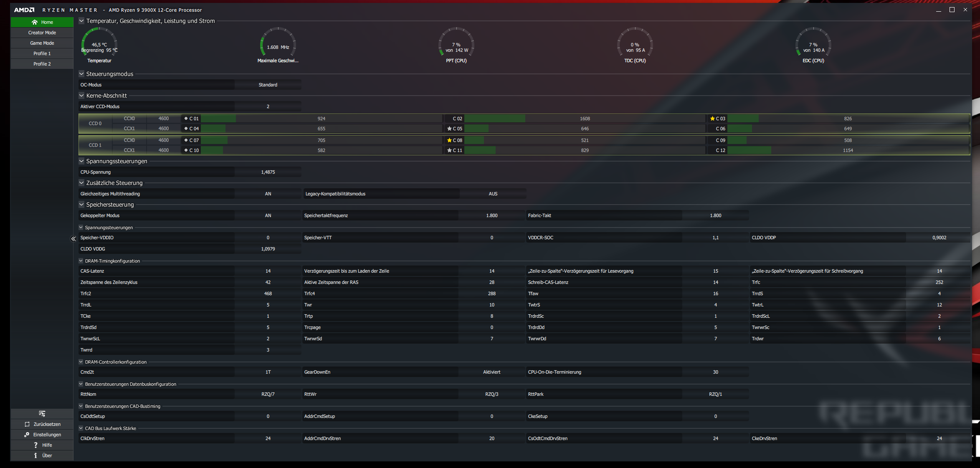The height and width of the screenshot is (468, 980).
Task: Collapse the Steuerungsmodus section
Action: tap(82, 74)
